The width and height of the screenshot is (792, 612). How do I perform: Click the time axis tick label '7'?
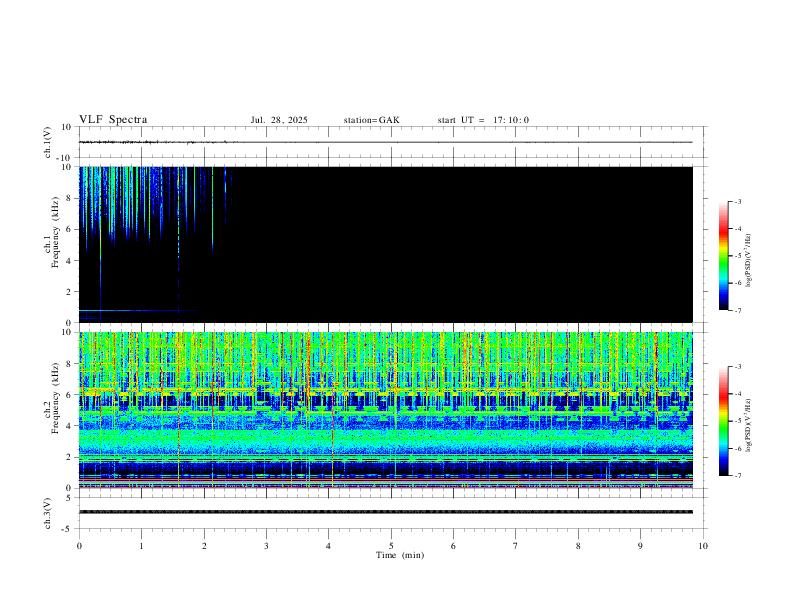tap(516, 546)
